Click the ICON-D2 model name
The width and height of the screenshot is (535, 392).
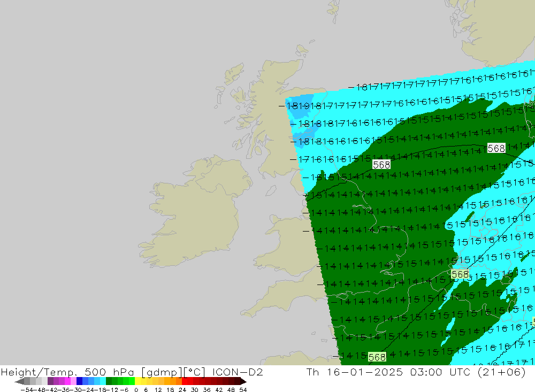[x=238, y=372]
